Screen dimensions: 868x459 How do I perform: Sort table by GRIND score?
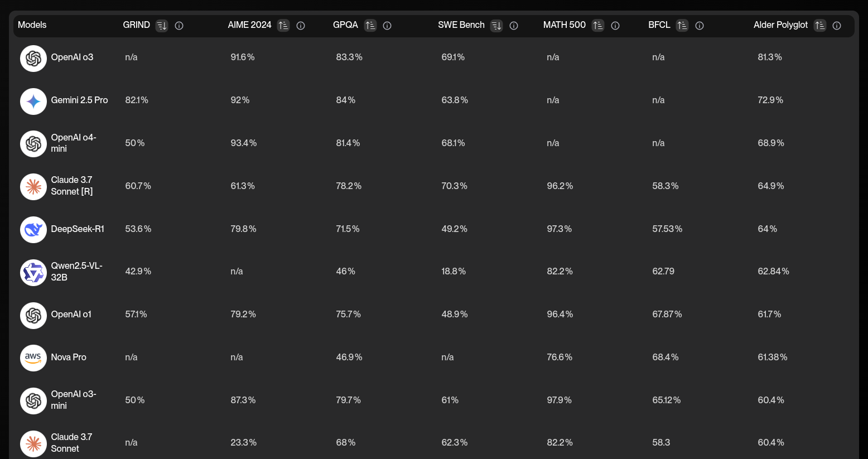pyautogui.click(x=162, y=26)
